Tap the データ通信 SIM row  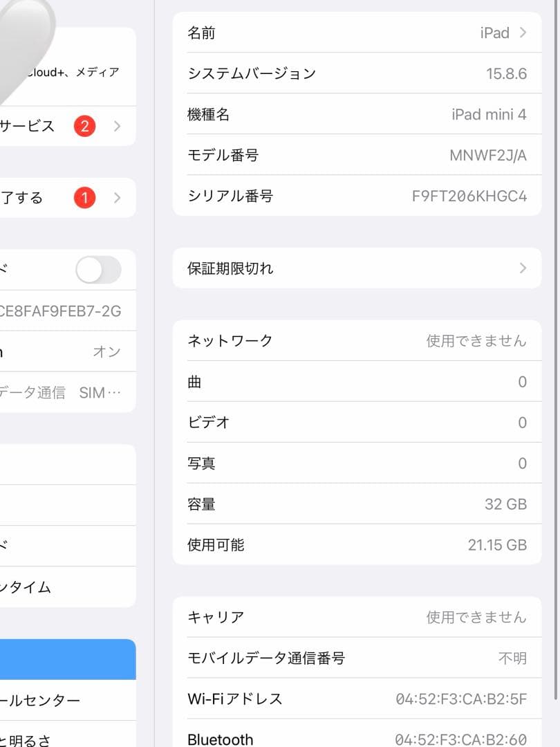[68, 392]
